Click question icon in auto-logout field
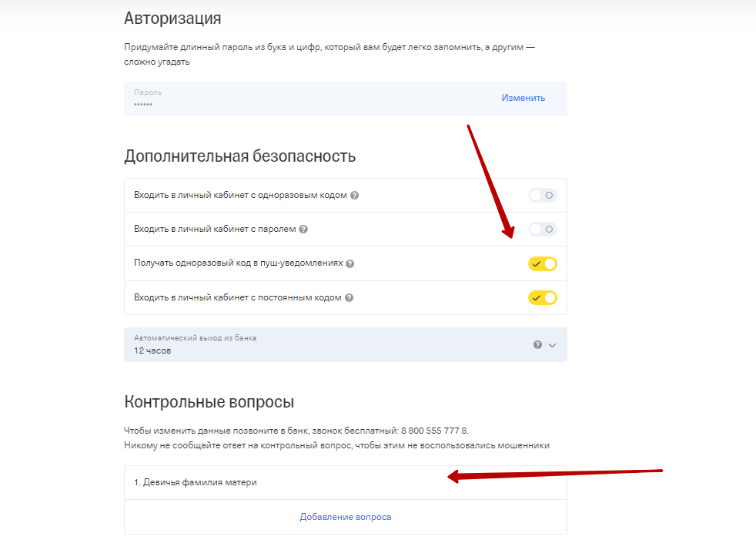Screen dimensions: 756x550 coord(537,345)
